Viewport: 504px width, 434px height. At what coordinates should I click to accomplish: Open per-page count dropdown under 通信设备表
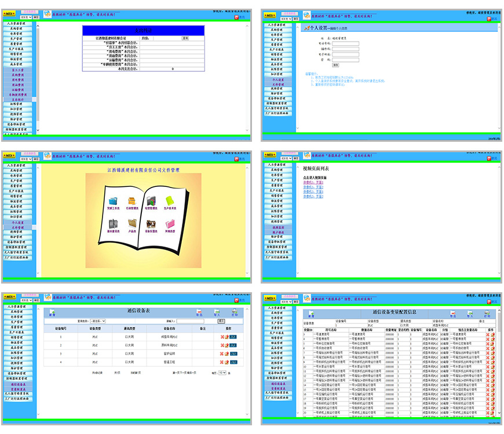[x=222, y=373]
